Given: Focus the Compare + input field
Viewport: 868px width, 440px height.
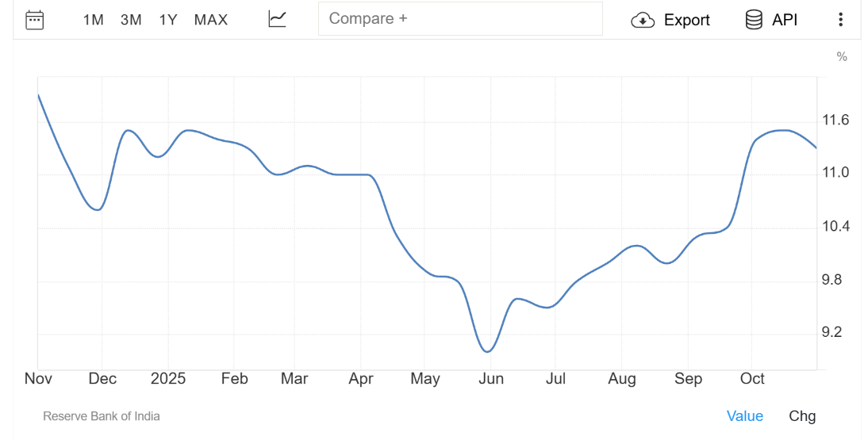Looking at the screenshot, I should pos(460,18).
